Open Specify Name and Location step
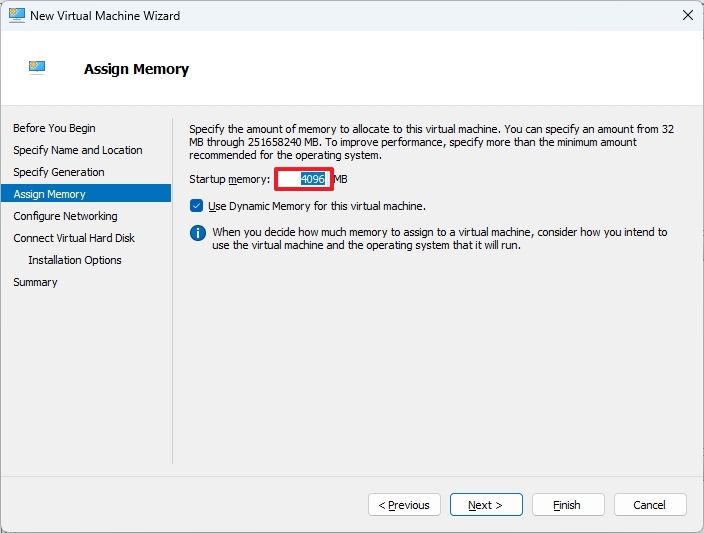704x533 pixels. [x=78, y=150]
